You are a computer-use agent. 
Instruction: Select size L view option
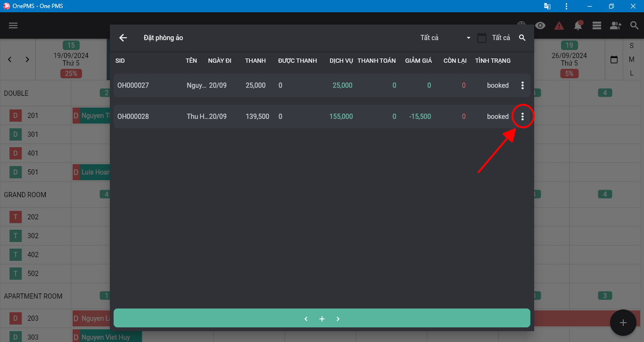(x=632, y=73)
